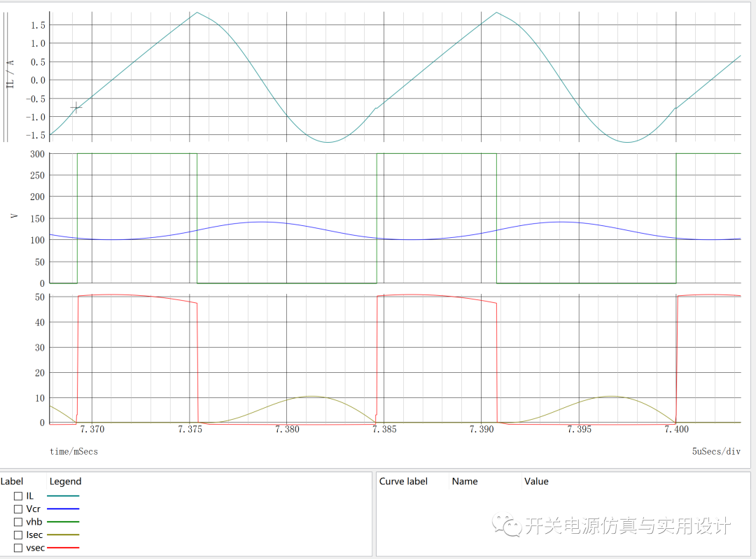Image resolution: width=756 pixels, height=559 pixels.
Task: Click the 40 value on bottom plot axis
Action: pyautogui.click(x=40, y=323)
